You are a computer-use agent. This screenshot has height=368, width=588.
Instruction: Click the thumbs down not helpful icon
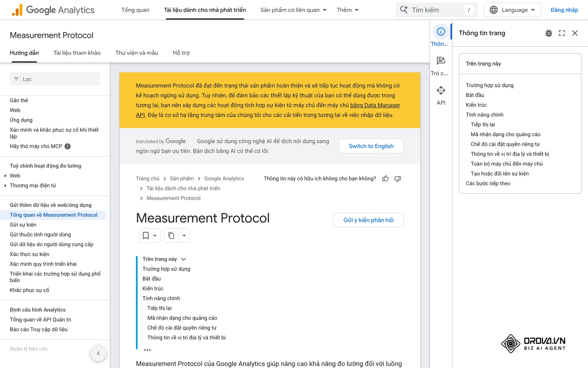point(398,178)
